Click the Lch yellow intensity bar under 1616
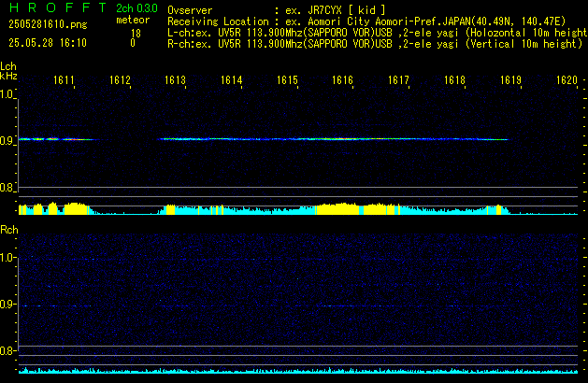Screen dimensions: 588x383 337,209
